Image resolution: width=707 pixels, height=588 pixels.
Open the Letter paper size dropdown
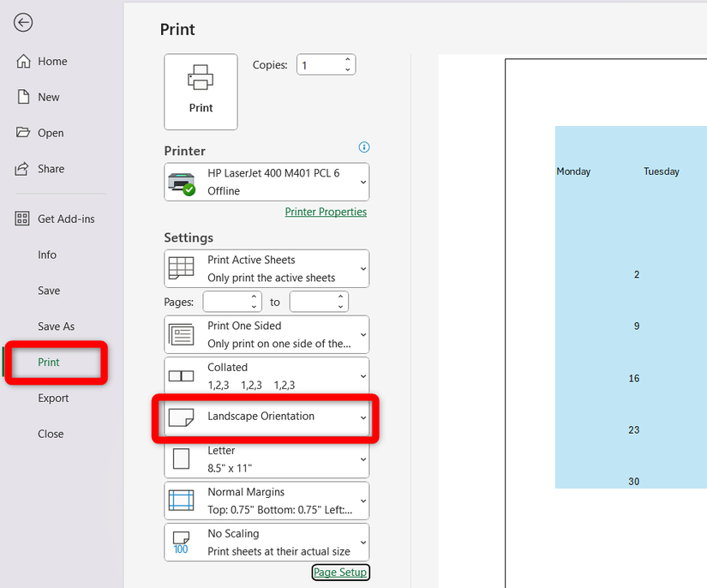tap(362, 459)
